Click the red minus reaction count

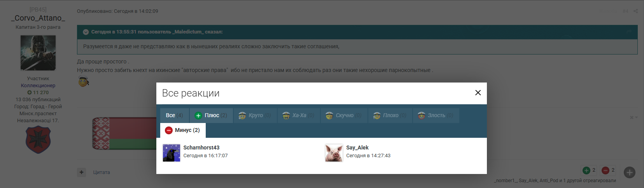608,170
